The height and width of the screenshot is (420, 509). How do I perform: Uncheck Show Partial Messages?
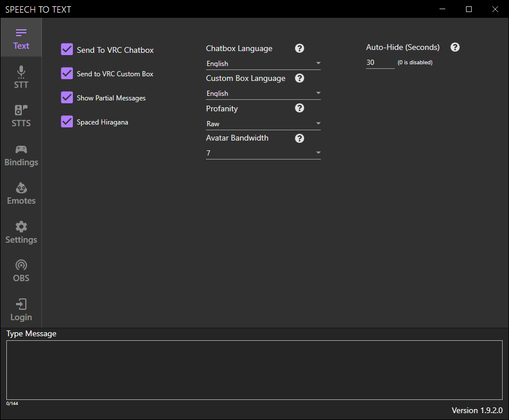67,98
